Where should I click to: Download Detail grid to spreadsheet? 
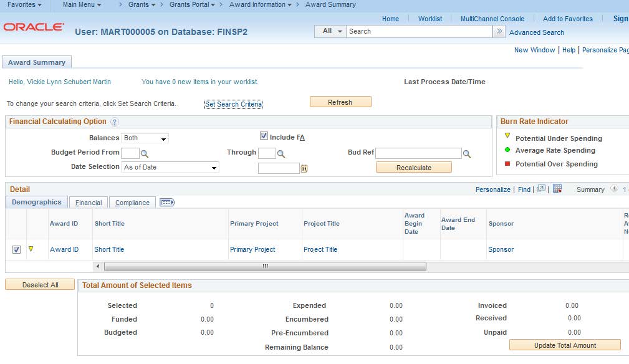pyautogui.click(x=557, y=188)
